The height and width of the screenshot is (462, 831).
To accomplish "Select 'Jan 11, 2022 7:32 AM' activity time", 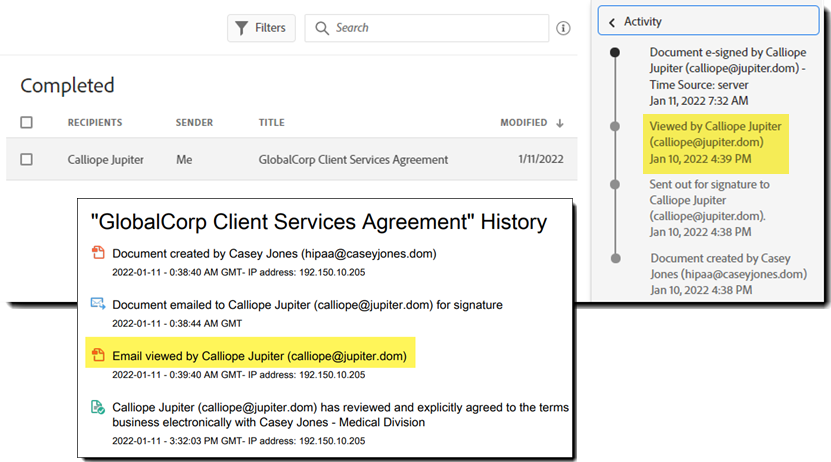I will click(699, 101).
